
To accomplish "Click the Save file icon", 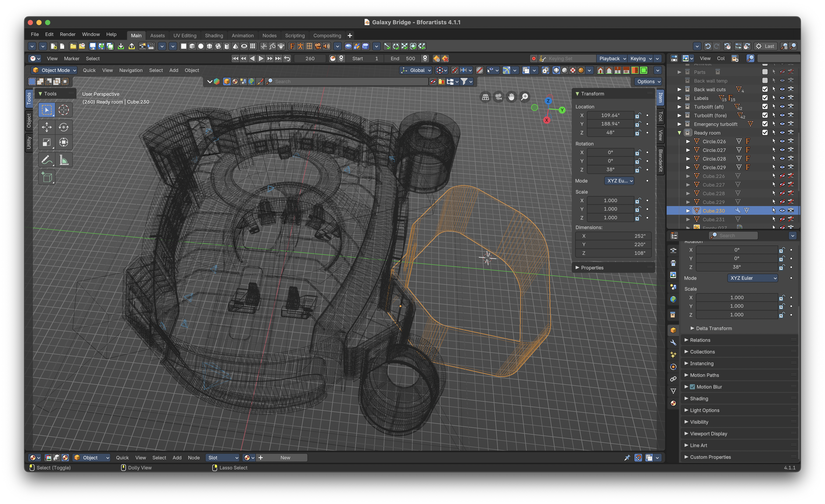I will tap(93, 46).
